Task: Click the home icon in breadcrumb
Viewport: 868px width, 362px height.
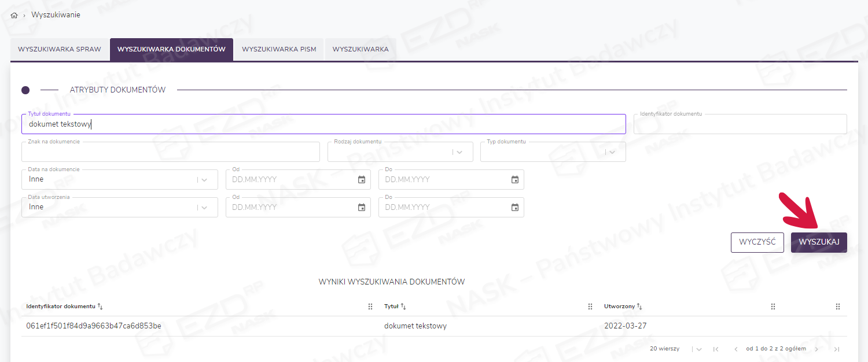Action: coord(14,16)
